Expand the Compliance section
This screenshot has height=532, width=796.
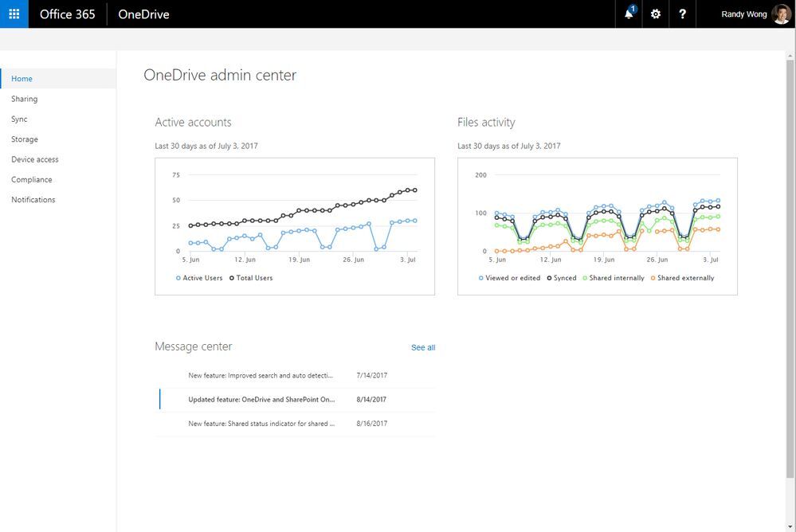pyautogui.click(x=32, y=178)
